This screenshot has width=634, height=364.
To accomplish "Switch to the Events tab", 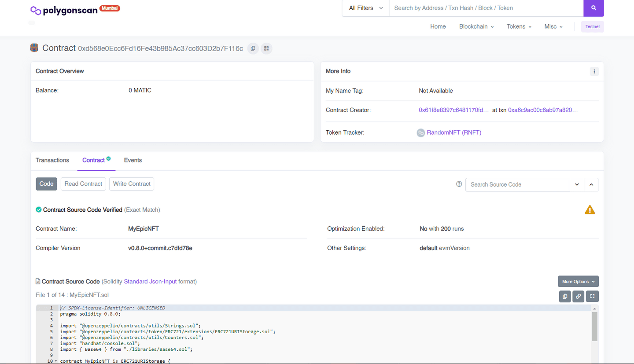I will (133, 160).
